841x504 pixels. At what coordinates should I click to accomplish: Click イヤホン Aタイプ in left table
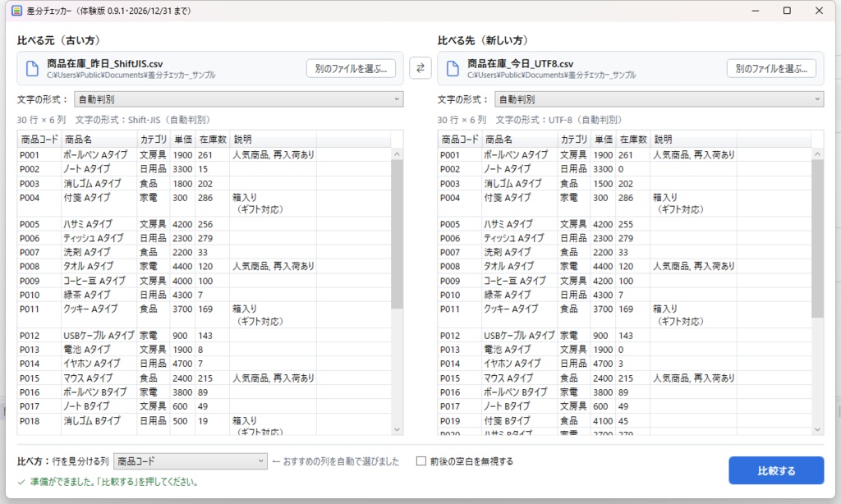tap(92, 364)
